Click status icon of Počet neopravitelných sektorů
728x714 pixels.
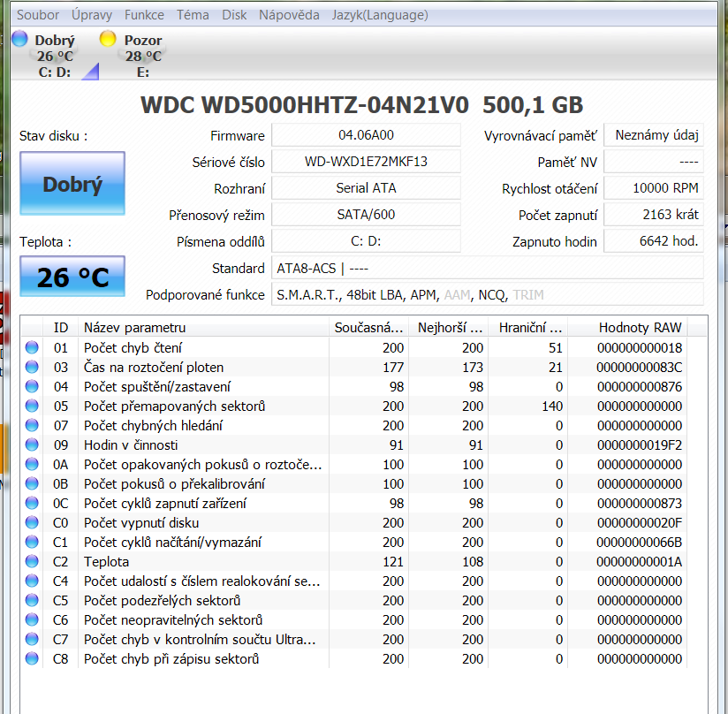click(32, 620)
